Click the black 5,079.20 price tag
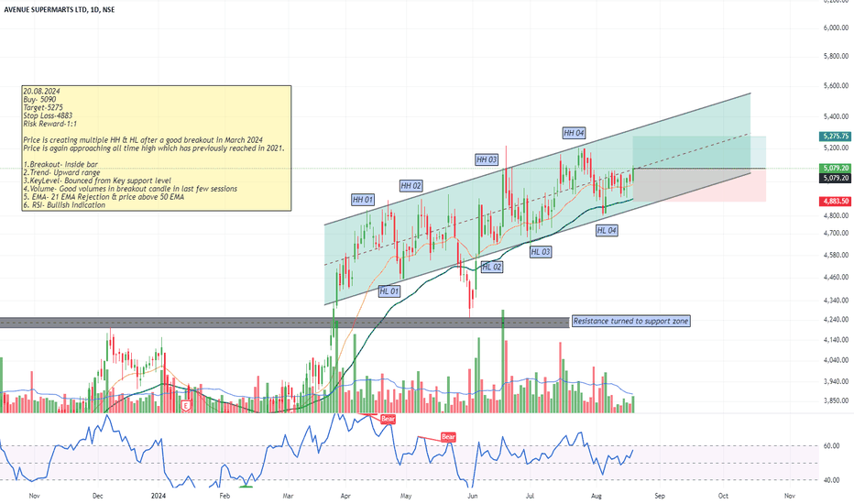 [836, 178]
